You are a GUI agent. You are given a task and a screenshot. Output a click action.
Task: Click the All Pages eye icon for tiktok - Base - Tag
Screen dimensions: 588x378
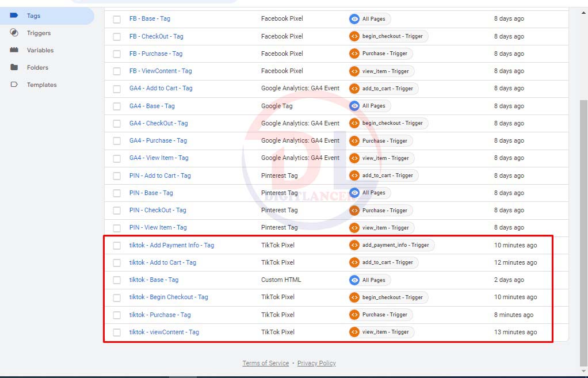(x=354, y=280)
